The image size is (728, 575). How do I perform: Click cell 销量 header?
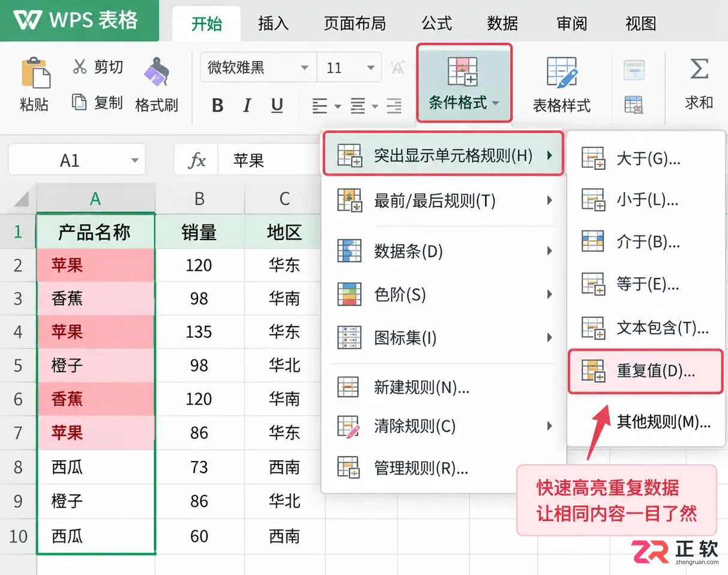pyautogui.click(x=199, y=232)
